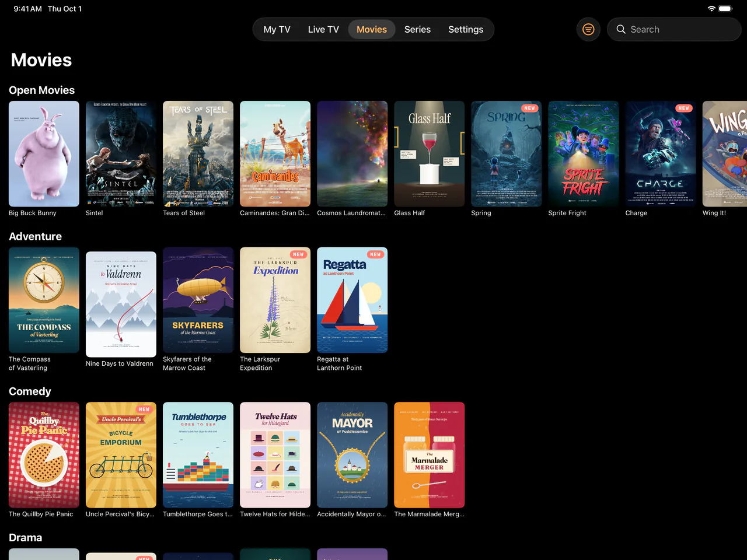The width and height of the screenshot is (747, 560).
Task: Select Uncle Percival's Bicycle Emporium poster
Action: tap(121, 455)
